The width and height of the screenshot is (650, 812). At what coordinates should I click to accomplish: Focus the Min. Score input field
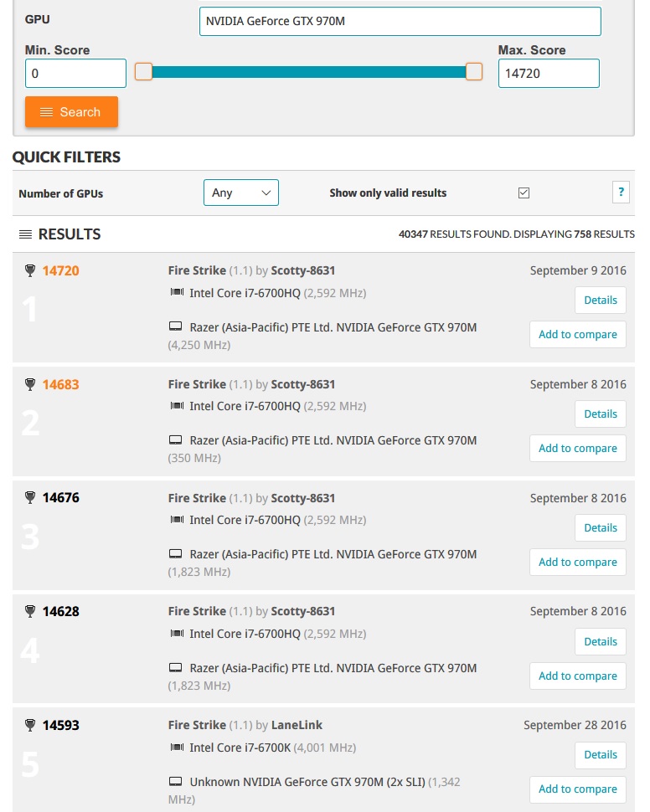(x=75, y=73)
